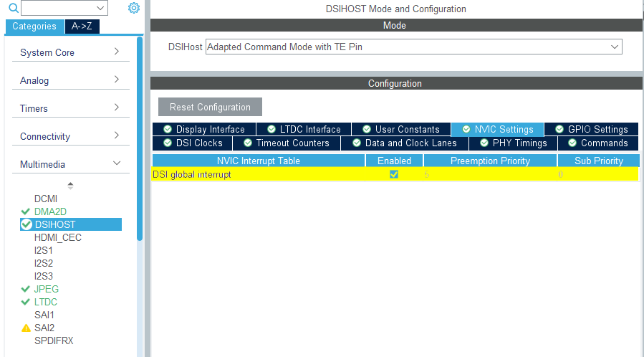Open the DSIHost mode dropdown
Image resolution: width=644 pixels, height=357 pixels.
pos(413,47)
